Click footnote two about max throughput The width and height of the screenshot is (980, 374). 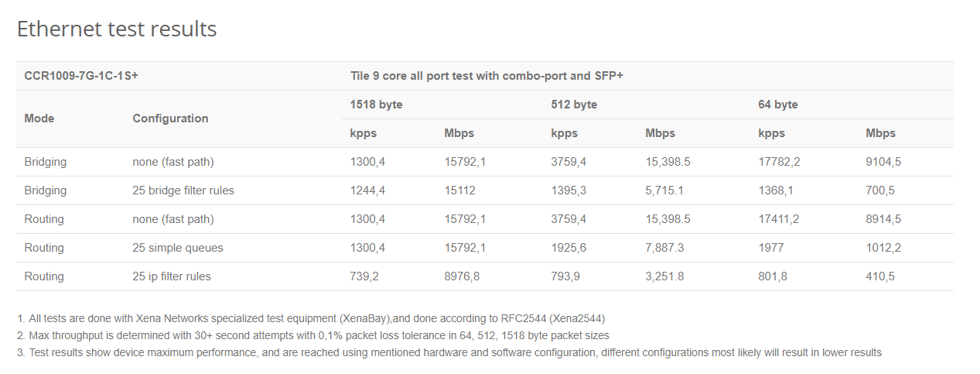313,335
